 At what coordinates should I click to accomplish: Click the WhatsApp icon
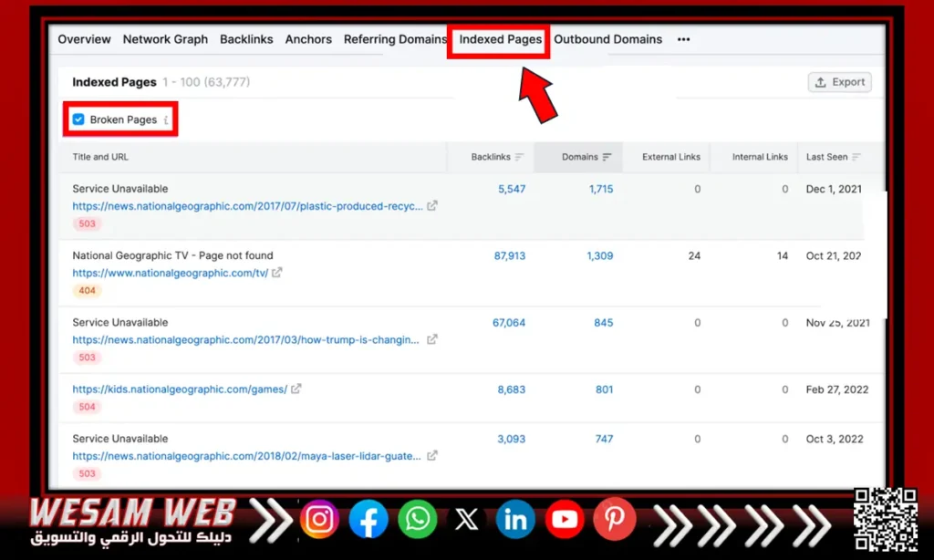pyautogui.click(x=418, y=520)
